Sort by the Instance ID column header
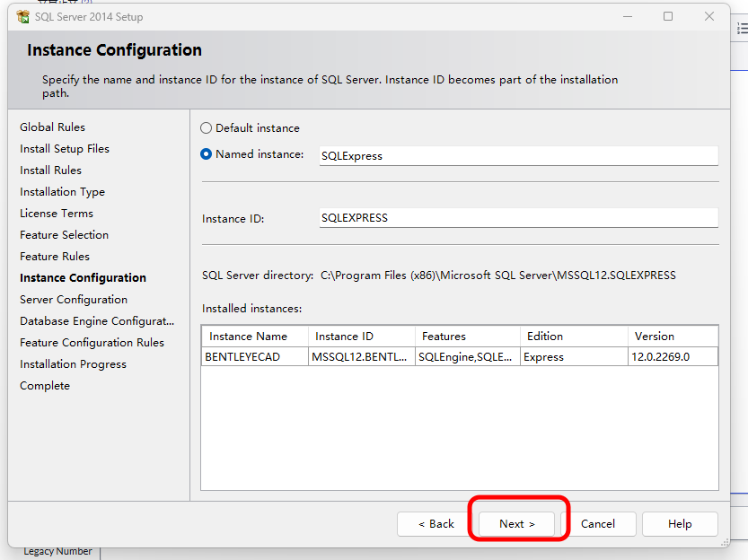Viewport: 748px width, 560px height. pyautogui.click(x=360, y=337)
